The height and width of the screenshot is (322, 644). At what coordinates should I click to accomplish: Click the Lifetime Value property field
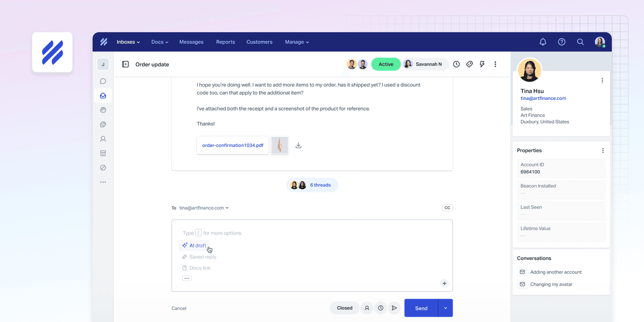click(x=561, y=232)
